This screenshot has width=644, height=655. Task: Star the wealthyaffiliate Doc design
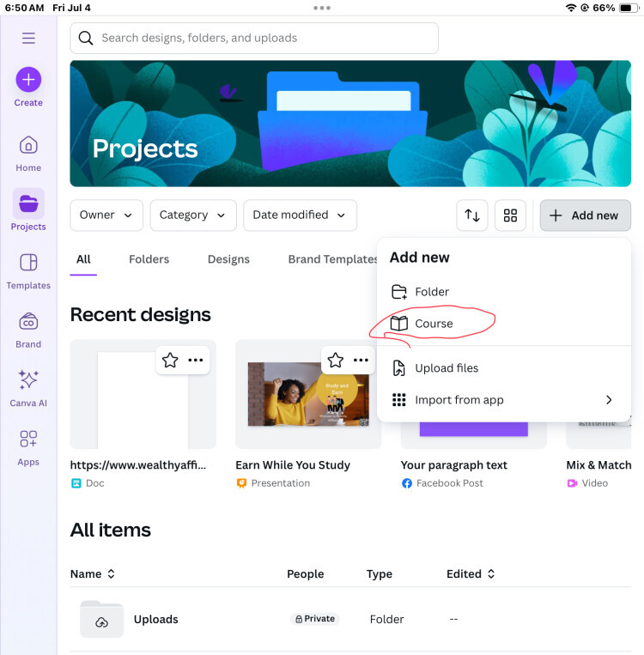tap(170, 360)
